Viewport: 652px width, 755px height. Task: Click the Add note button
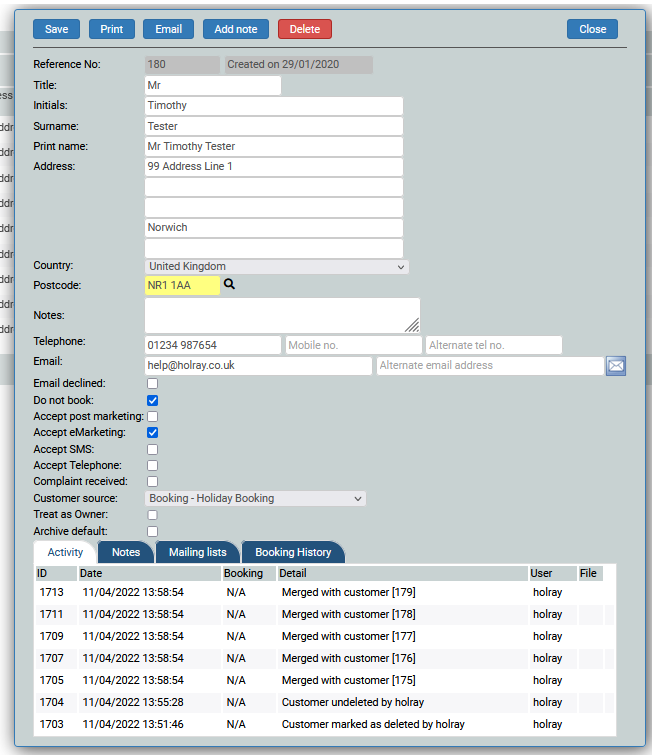click(235, 29)
